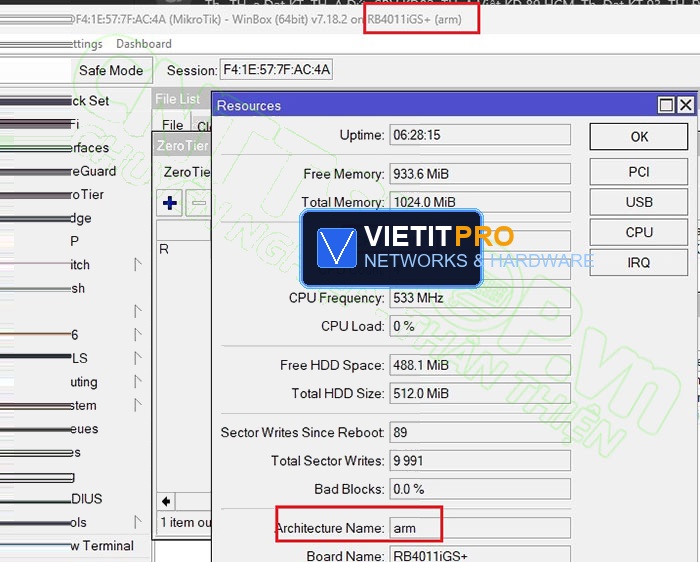Expand the Tools submenu arrow
The height and width of the screenshot is (562, 700).
tap(138, 522)
